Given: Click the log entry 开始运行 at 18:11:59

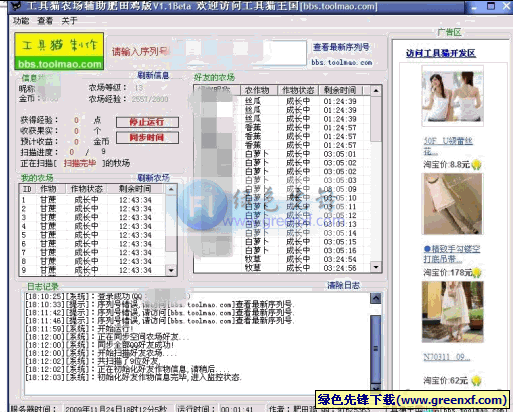Looking at the screenshot, I should tap(80, 329).
